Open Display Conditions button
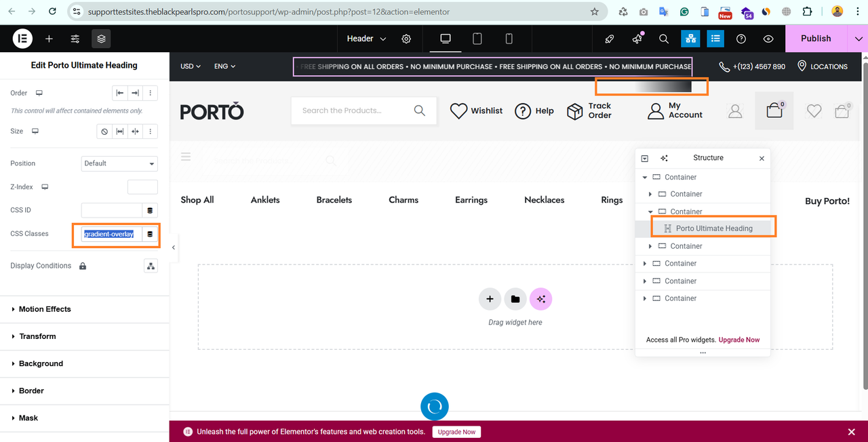The height and width of the screenshot is (442, 868). pos(151,266)
